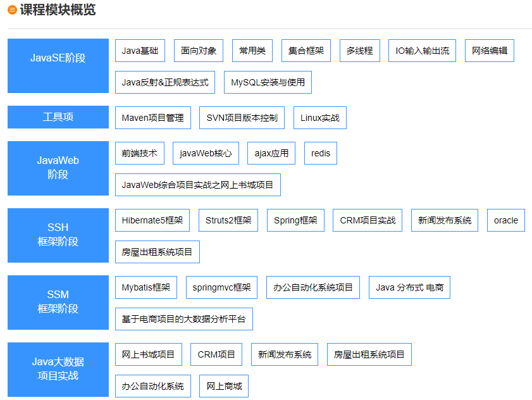Open the 面向对象 module

click(x=197, y=51)
